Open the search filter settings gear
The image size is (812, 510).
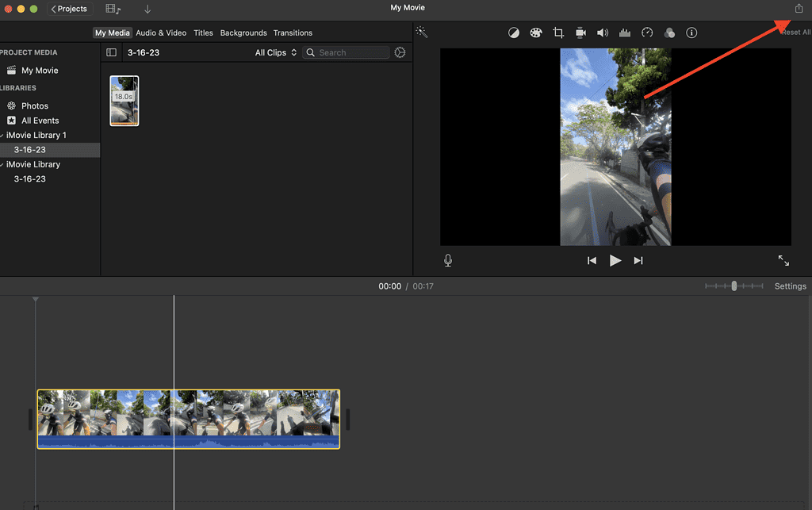pos(400,52)
